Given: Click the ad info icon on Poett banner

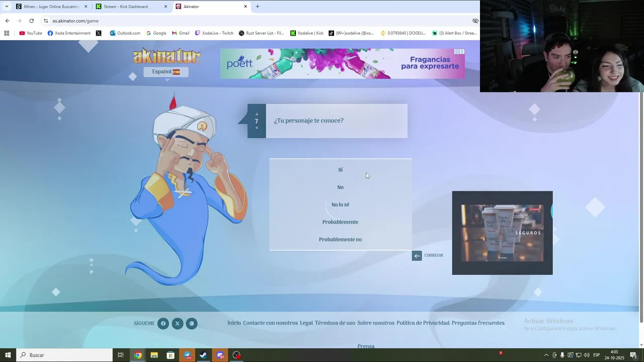Looking at the screenshot, I should [x=457, y=51].
